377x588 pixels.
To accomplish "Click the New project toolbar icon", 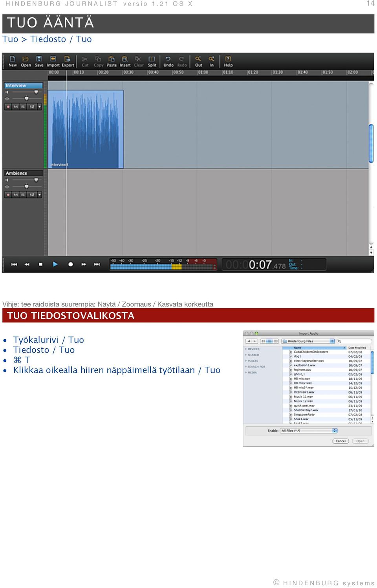I will point(13,61).
